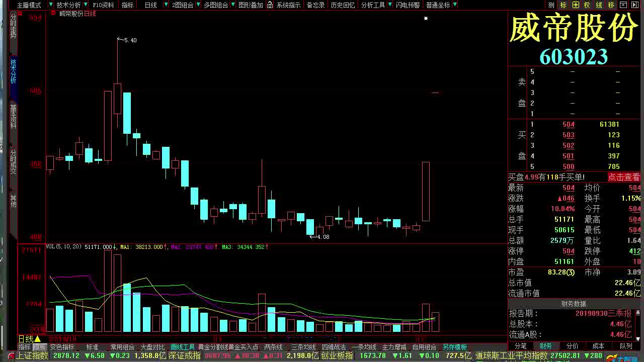Switch to the 其他 side tab
644x362 pixels.
14,202
